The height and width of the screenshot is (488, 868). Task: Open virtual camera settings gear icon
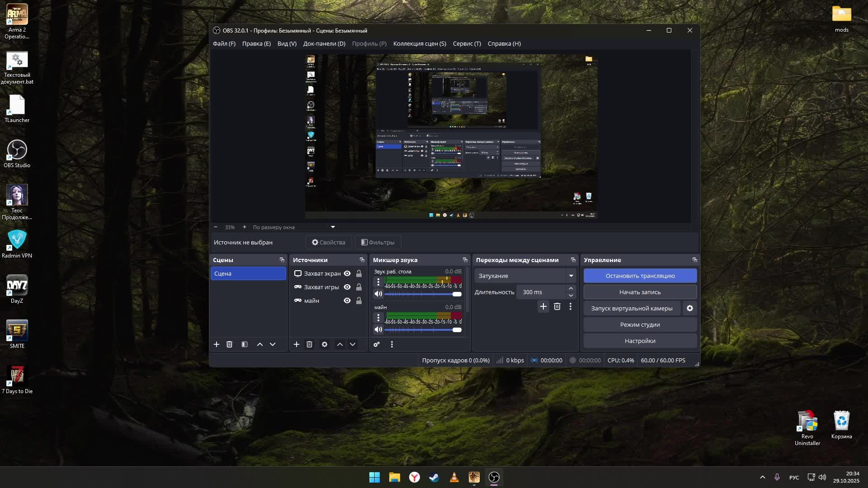tap(690, 308)
